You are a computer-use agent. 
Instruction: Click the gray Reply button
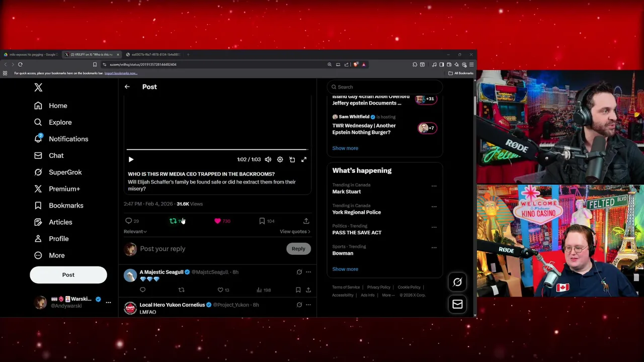point(298,249)
